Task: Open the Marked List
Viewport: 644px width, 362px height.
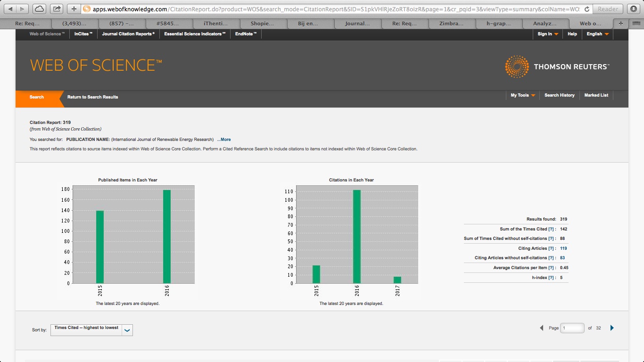Action: [x=596, y=95]
